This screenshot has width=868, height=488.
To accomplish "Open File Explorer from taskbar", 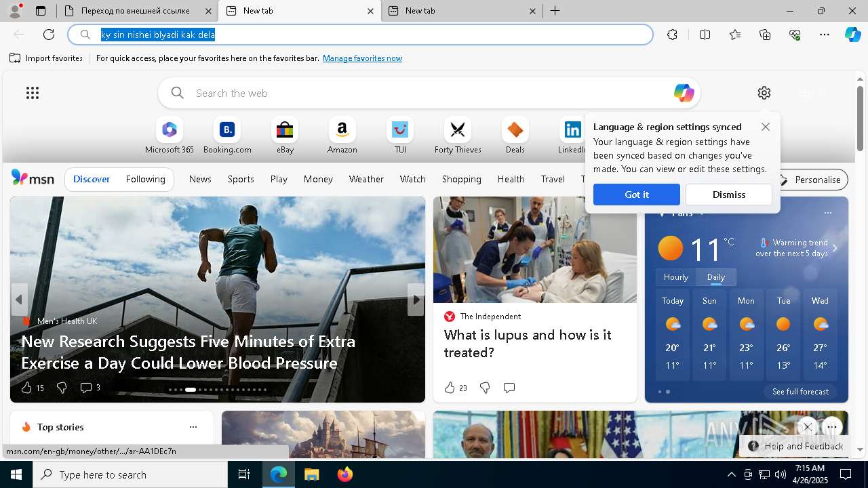I will coord(311,474).
